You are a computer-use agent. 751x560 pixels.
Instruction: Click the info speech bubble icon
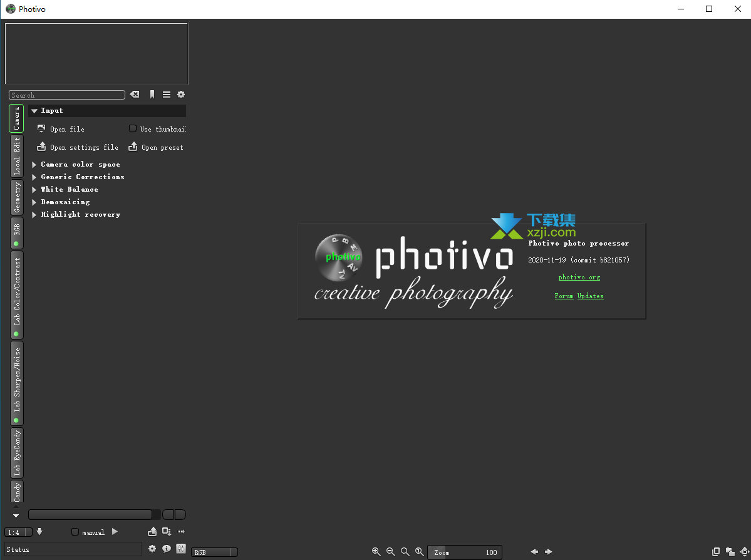pos(166,549)
